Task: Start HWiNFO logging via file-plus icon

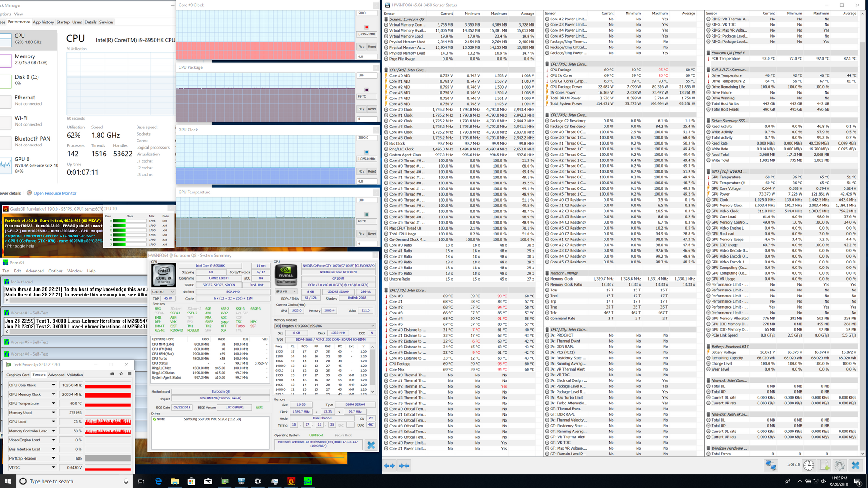Action: 824,465
